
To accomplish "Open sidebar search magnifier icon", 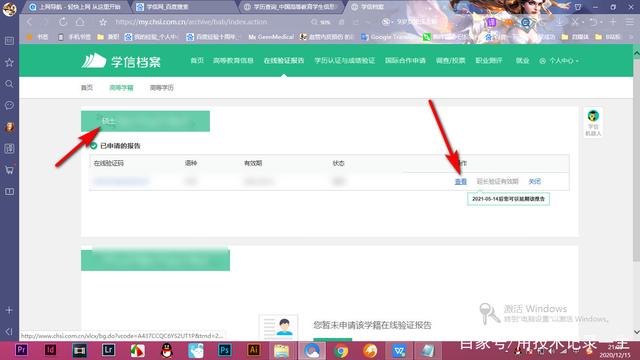I will (9, 84).
